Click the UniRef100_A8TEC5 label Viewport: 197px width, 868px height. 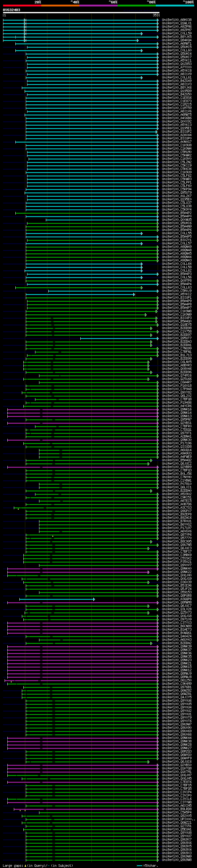176,501
